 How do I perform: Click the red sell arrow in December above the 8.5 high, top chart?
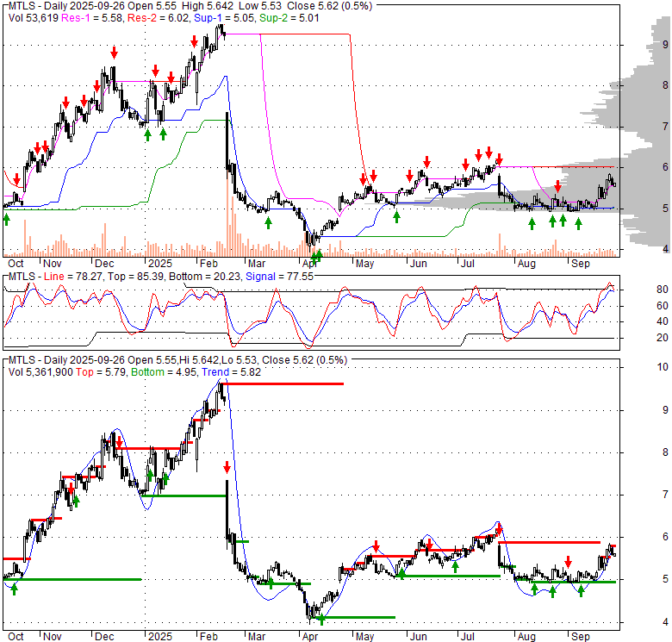(x=114, y=53)
